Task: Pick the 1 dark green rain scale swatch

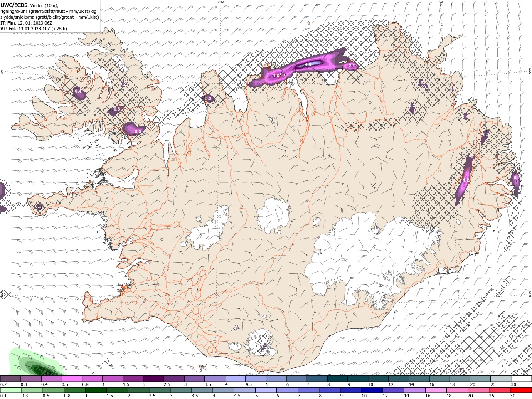Action: [96, 390]
